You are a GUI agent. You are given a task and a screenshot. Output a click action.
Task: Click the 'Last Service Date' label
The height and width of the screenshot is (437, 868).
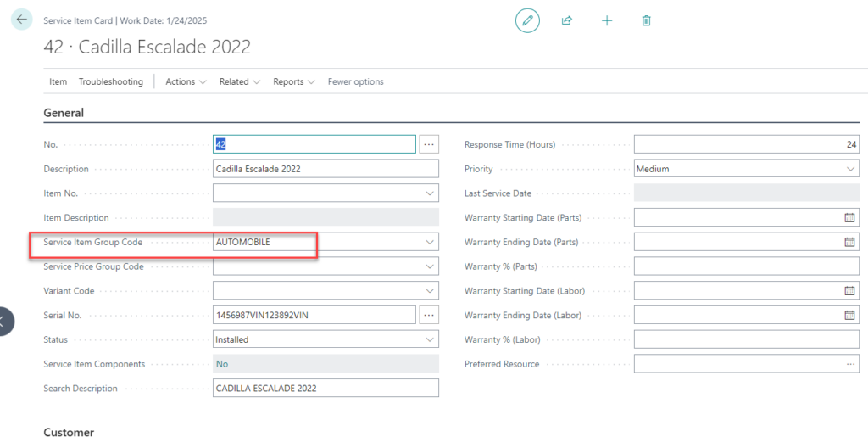coord(498,193)
